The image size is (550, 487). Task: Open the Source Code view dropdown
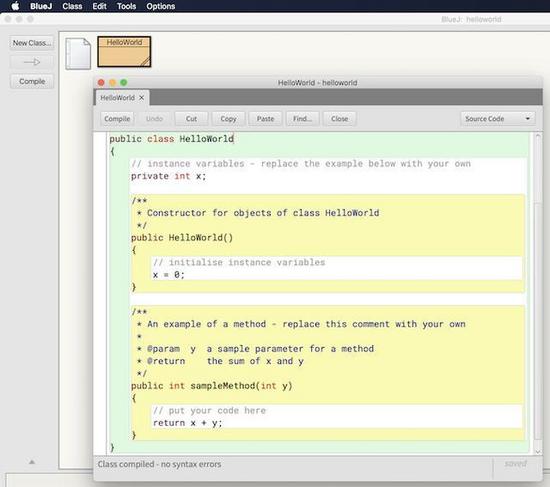[x=498, y=119]
